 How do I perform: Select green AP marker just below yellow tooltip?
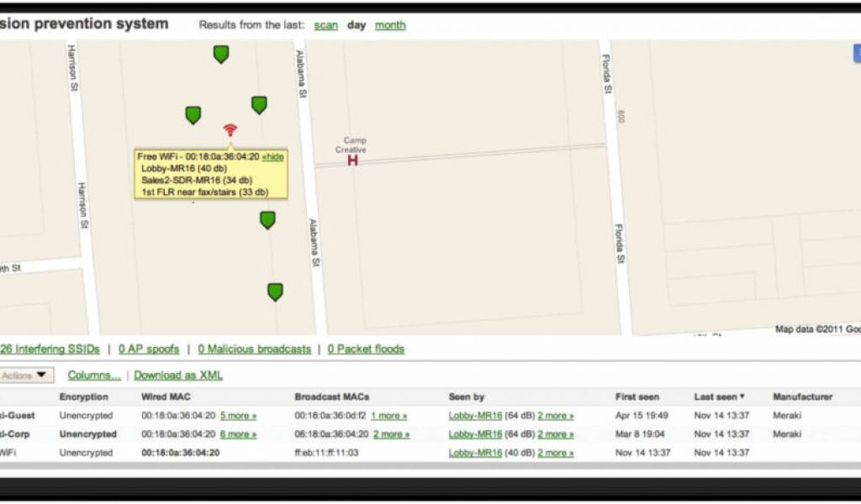click(267, 220)
